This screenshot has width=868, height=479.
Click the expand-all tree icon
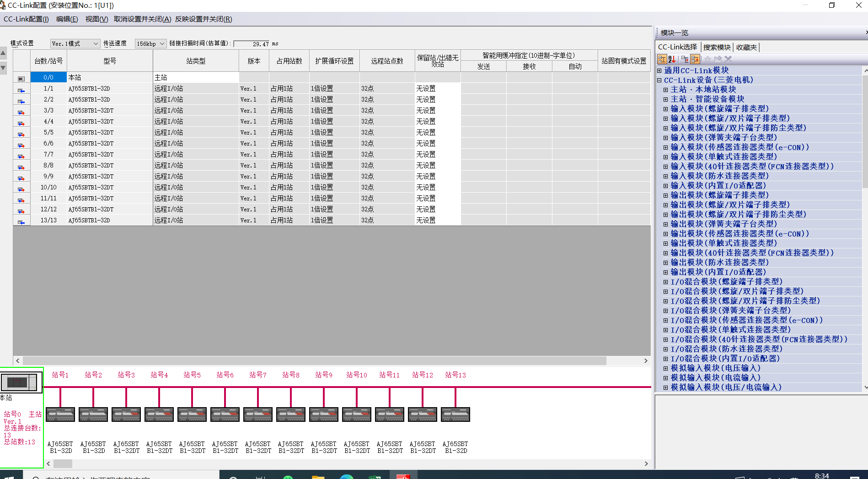pos(685,59)
